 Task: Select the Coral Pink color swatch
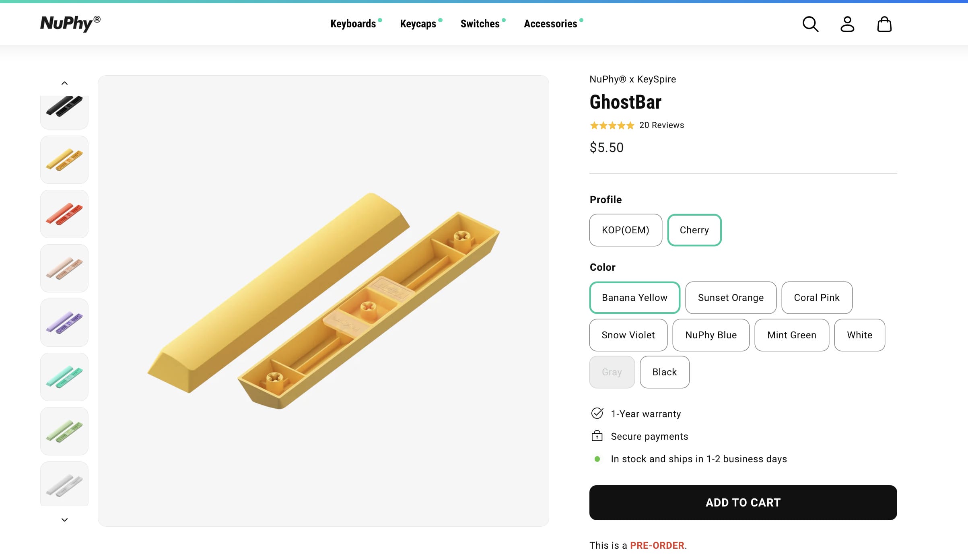coord(817,298)
